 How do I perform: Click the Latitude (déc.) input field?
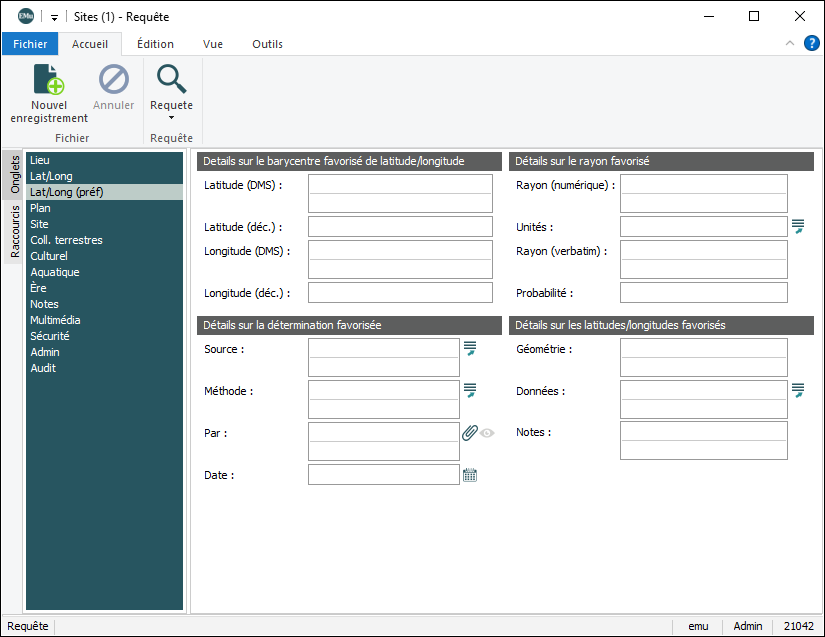tap(400, 227)
